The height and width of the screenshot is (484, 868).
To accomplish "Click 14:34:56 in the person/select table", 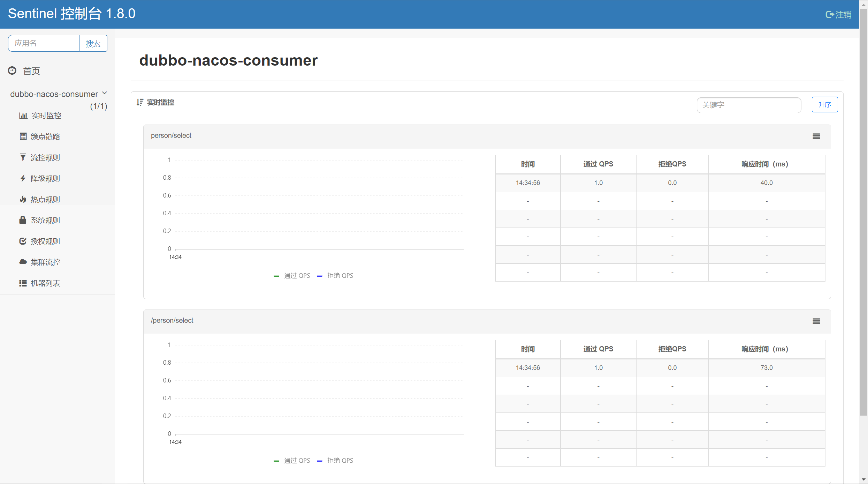I will pos(528,183).
